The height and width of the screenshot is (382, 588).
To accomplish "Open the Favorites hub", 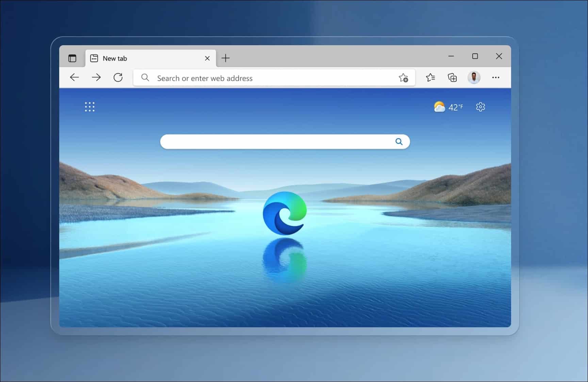I will pyautogui.click(x=430, y=78).
